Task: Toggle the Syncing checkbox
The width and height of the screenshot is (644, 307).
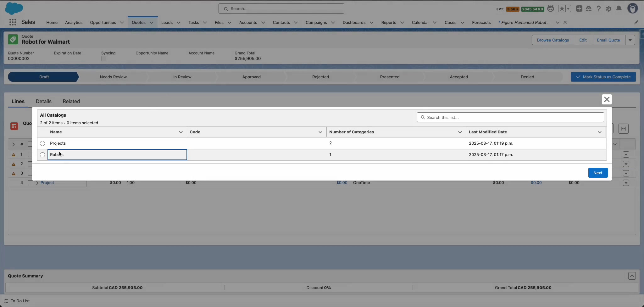Action: click(x=104, y=59)
